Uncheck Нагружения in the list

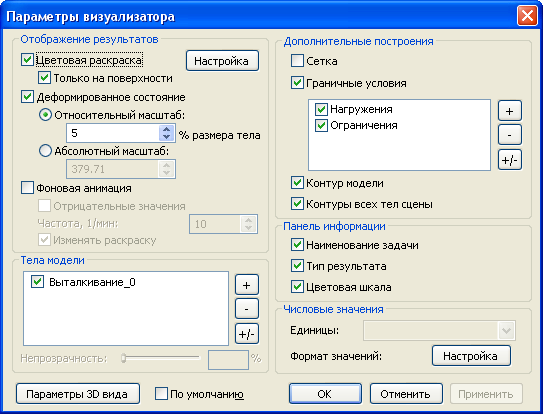click(x=321, y=109)
